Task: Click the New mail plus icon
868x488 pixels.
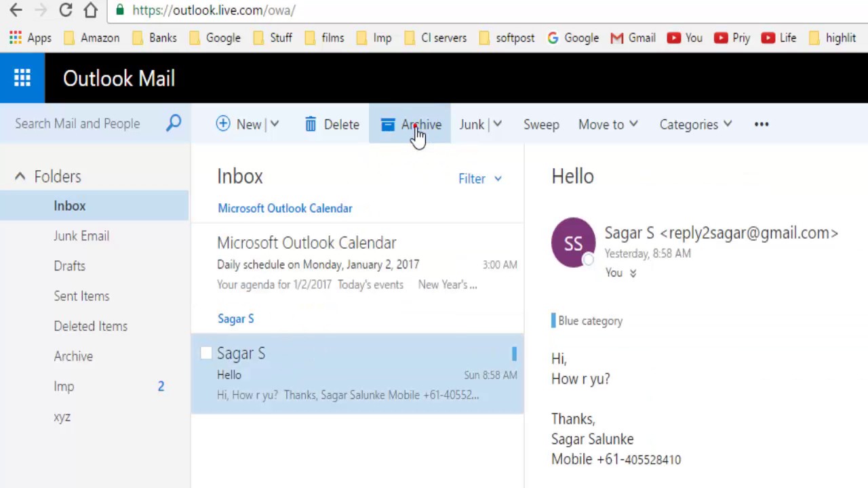Action: pyautogui.click(x=223, y=123)
